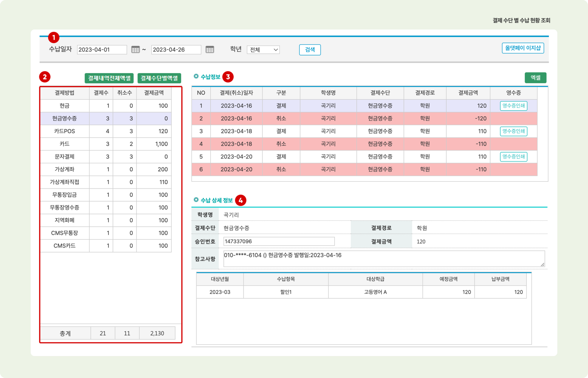
Task: Open the 올댓페이 이지샵 link button
Action: [523, 48]
